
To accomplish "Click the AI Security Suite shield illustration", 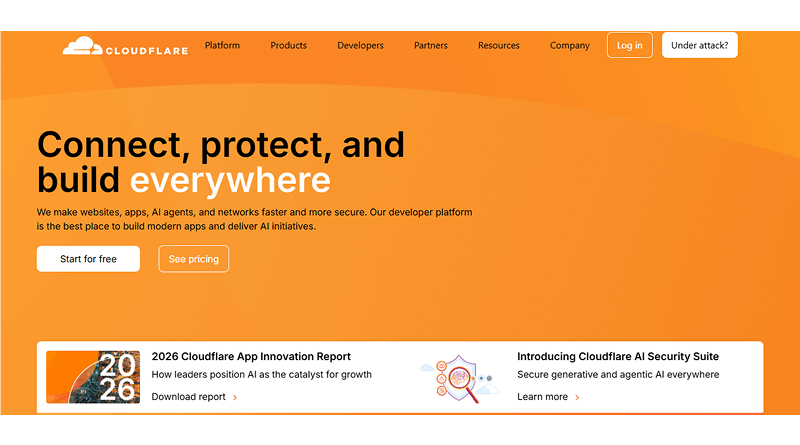I will click(x=460, y=378).
